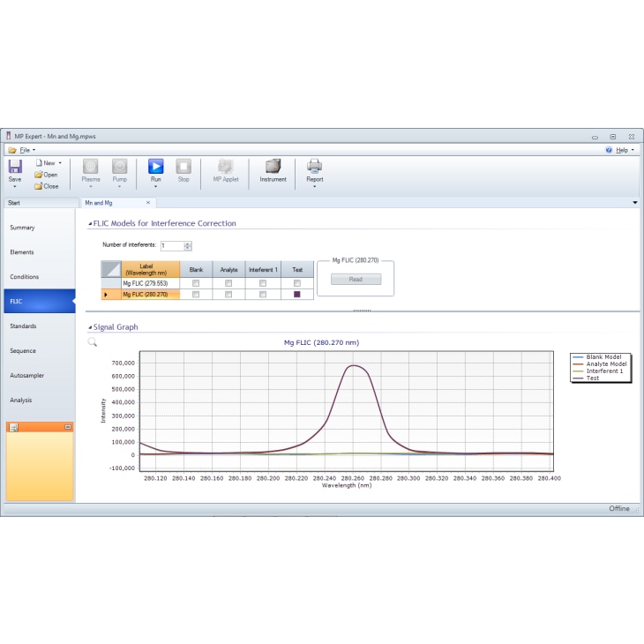
Task: Click the Report printer icon
Action: [x=314, y=166]
